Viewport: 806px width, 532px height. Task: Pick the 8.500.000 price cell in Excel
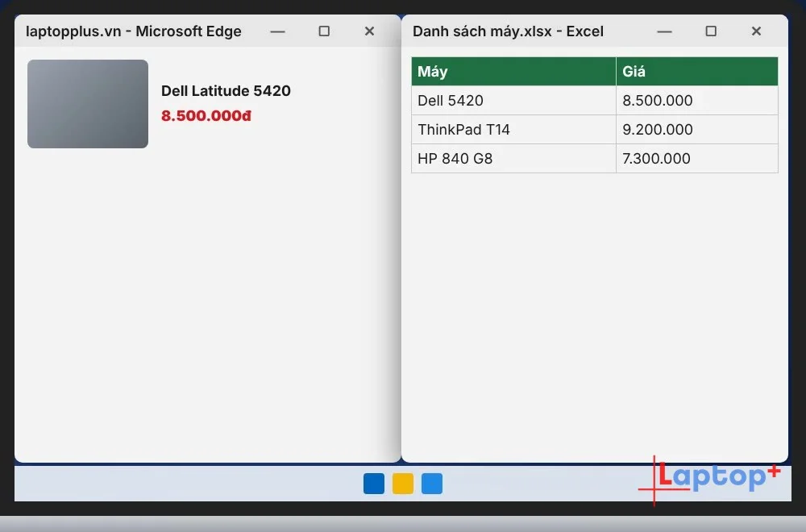(697, 100)
